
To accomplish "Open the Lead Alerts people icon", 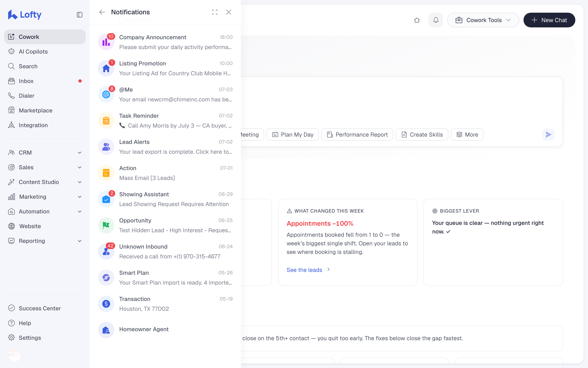I will pyautogui.click(x=106, y=147).
